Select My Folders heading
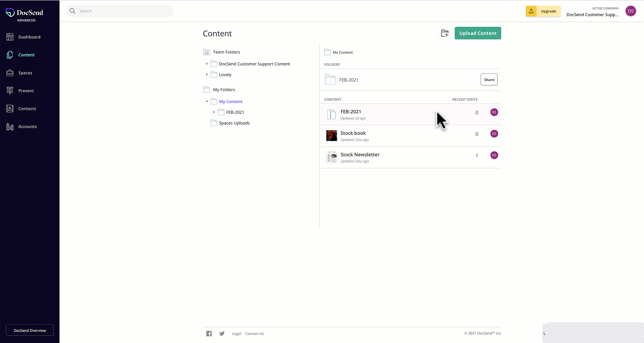The width and height of the screenshot is (644, 343). click(224, 90)
